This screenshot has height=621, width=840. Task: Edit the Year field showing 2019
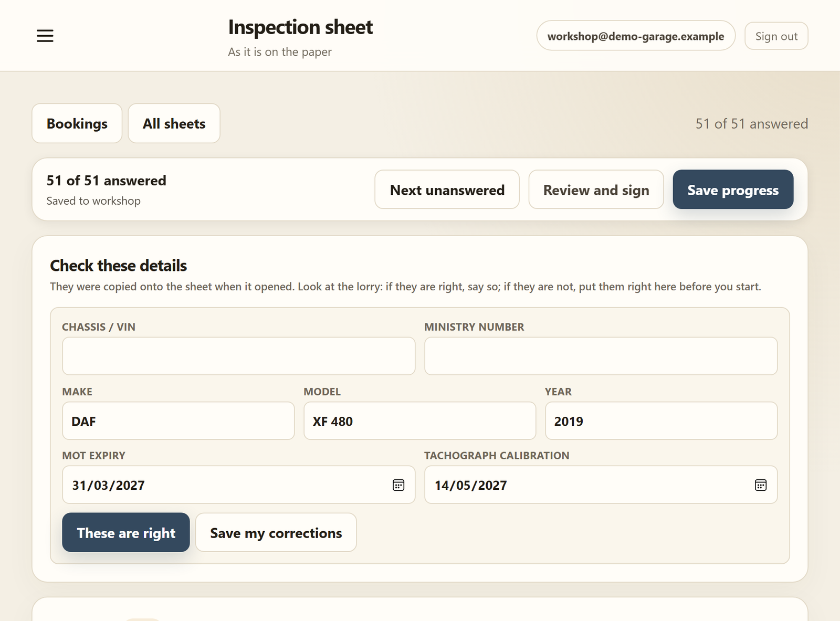coord(661,421)
